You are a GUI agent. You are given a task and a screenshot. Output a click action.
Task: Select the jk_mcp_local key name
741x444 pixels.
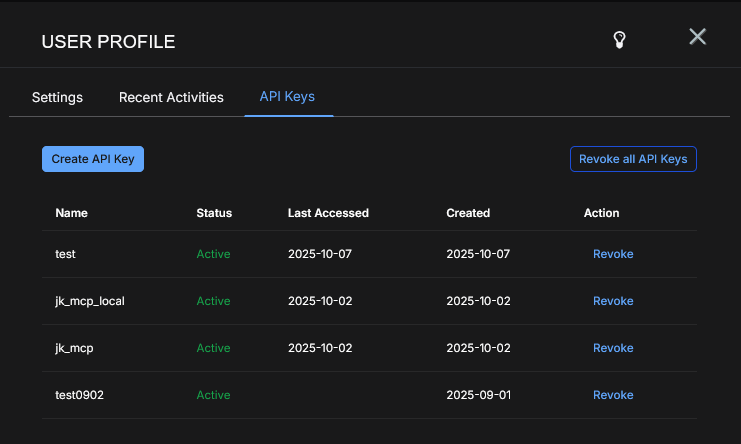pos(90,301)
